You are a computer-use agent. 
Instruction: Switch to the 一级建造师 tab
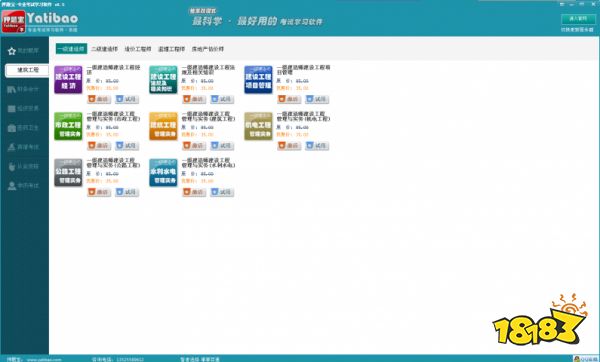click(71, 49)
